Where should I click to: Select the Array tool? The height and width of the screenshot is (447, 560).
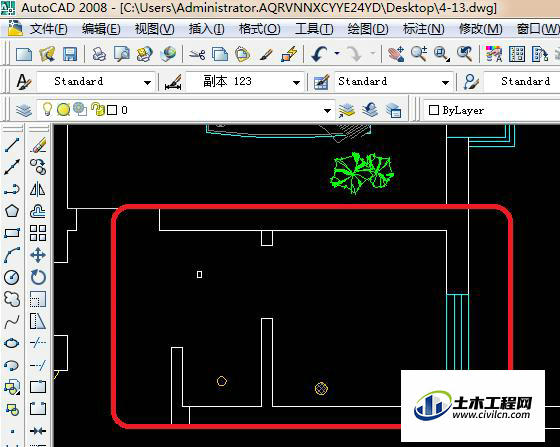[38, 233]
